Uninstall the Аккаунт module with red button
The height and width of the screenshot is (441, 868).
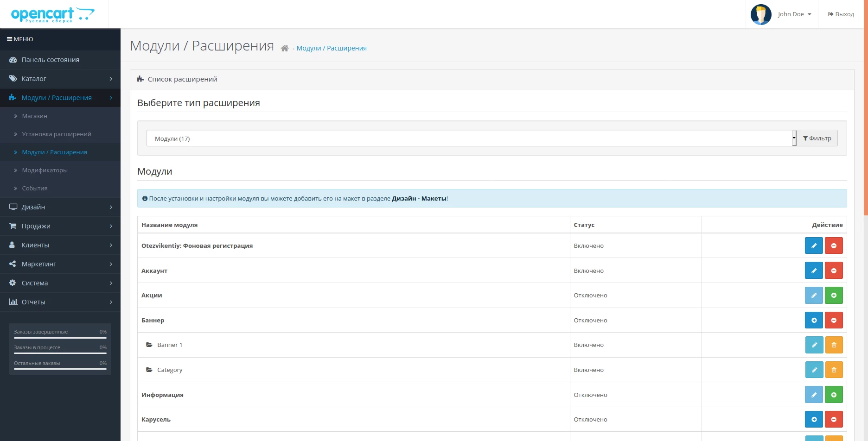(834, 271)
